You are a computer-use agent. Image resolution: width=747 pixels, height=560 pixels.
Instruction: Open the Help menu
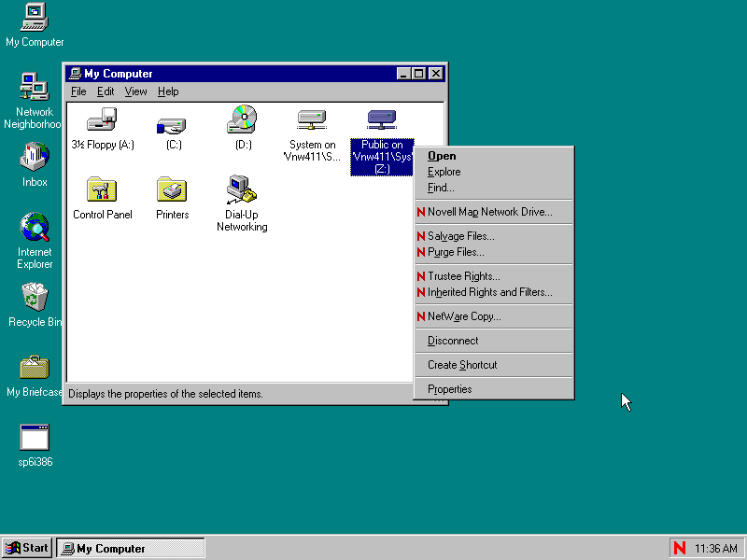168,91
